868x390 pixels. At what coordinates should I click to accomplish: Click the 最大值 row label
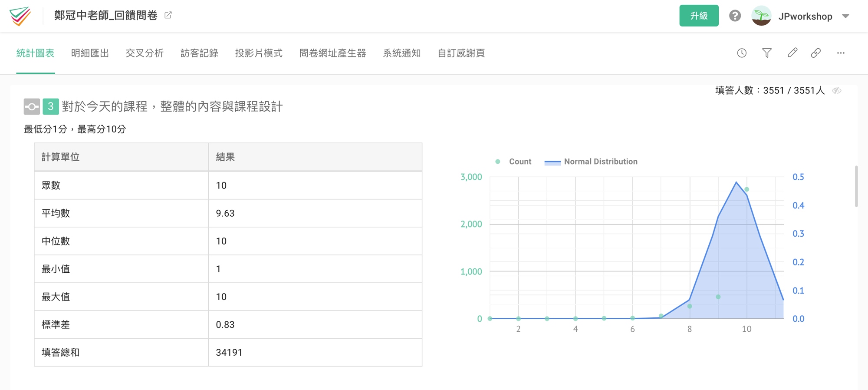click(x=56, y=297)
